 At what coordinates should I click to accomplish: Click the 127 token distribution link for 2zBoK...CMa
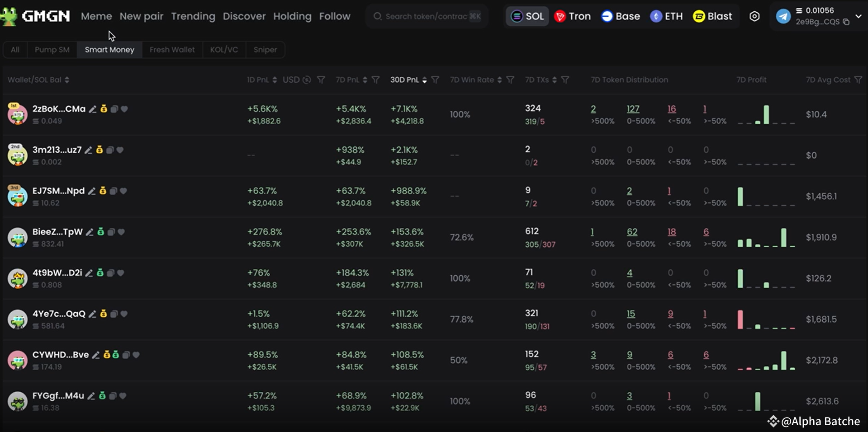(633, 108)
